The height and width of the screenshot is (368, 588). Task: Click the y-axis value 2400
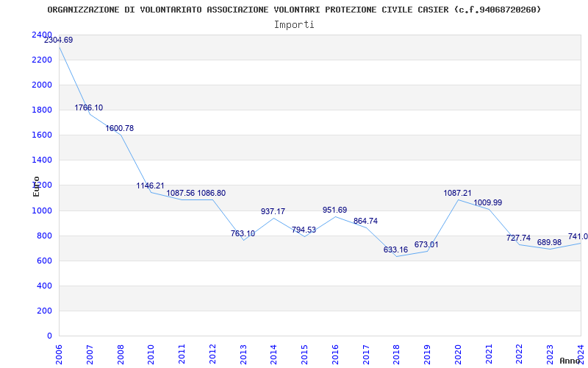(42, 35)
